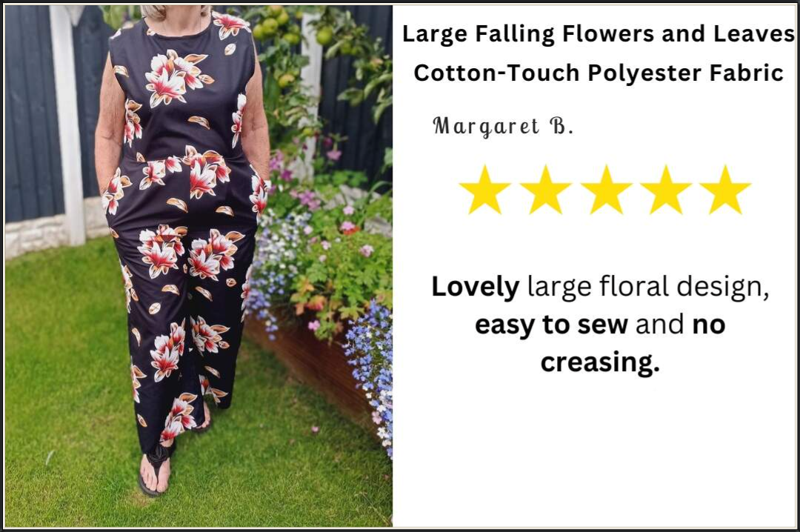Click the word 'creasing.' in the review
The width and height of the screenshot is (800, 532).
[x=600, y=363]
